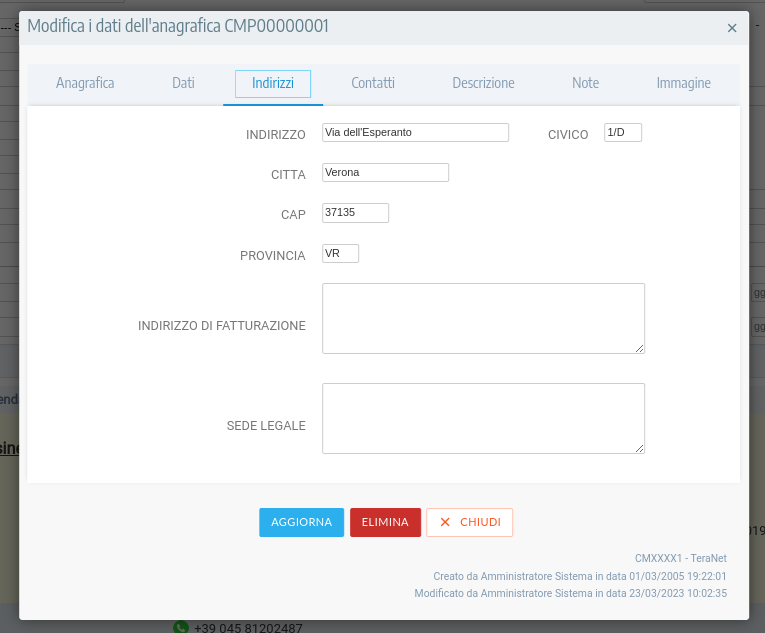Select the CAP field with 37135
The width and height of the screenshot is (765, 633).
355,212
